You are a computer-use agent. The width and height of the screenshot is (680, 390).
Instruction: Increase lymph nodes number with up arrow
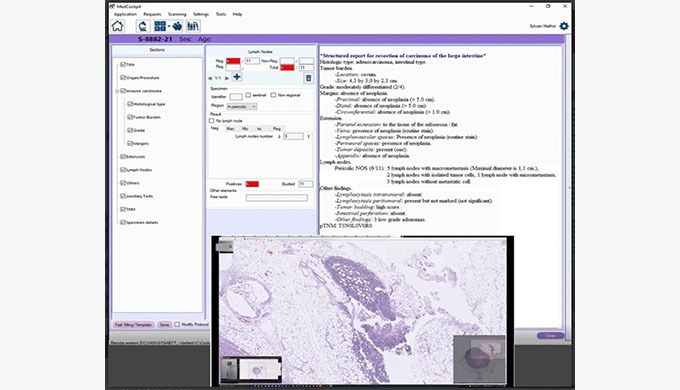point(308,137)
